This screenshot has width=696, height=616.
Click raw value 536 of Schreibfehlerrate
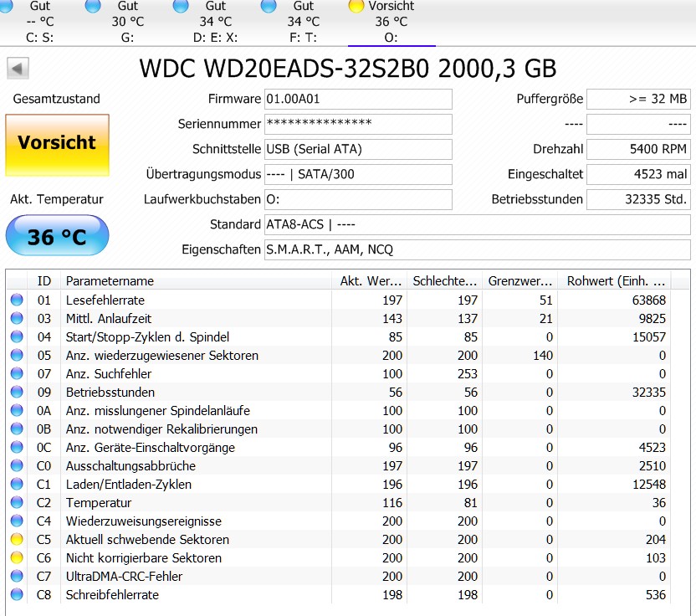tap(656, 595)
